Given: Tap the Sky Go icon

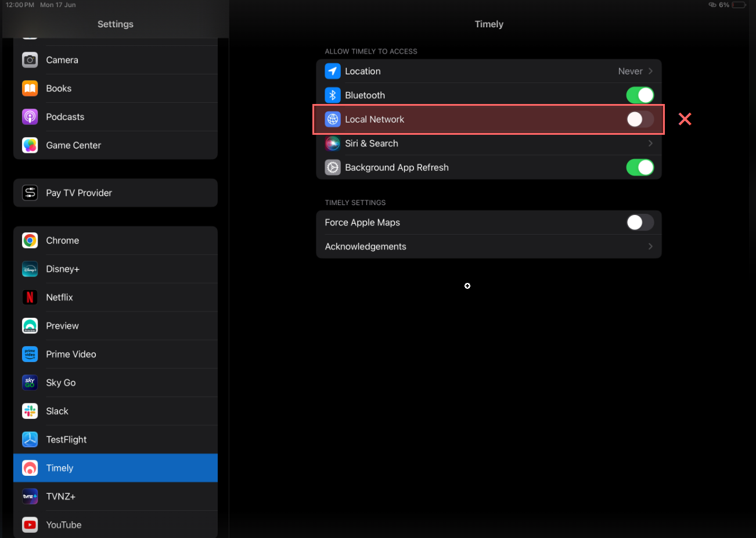Looking at the screenshot, I should tap(30, 383).
